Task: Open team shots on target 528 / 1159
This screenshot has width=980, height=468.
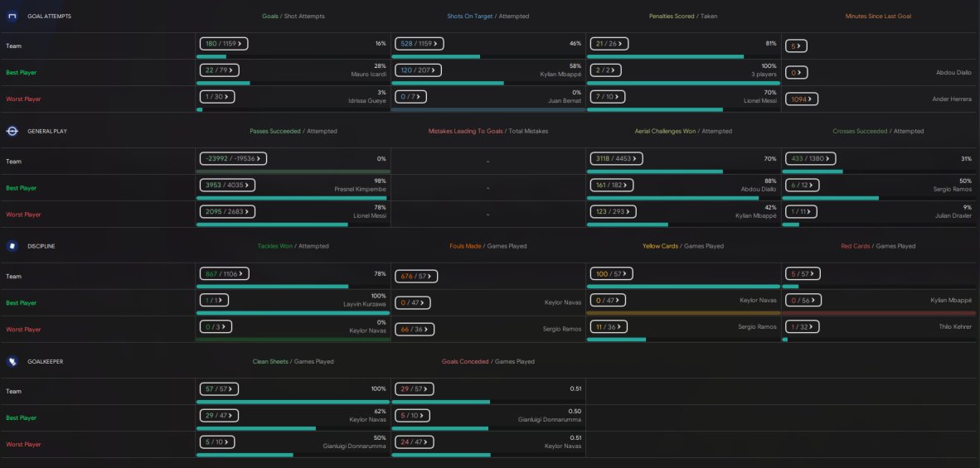Action: (420, 44)
